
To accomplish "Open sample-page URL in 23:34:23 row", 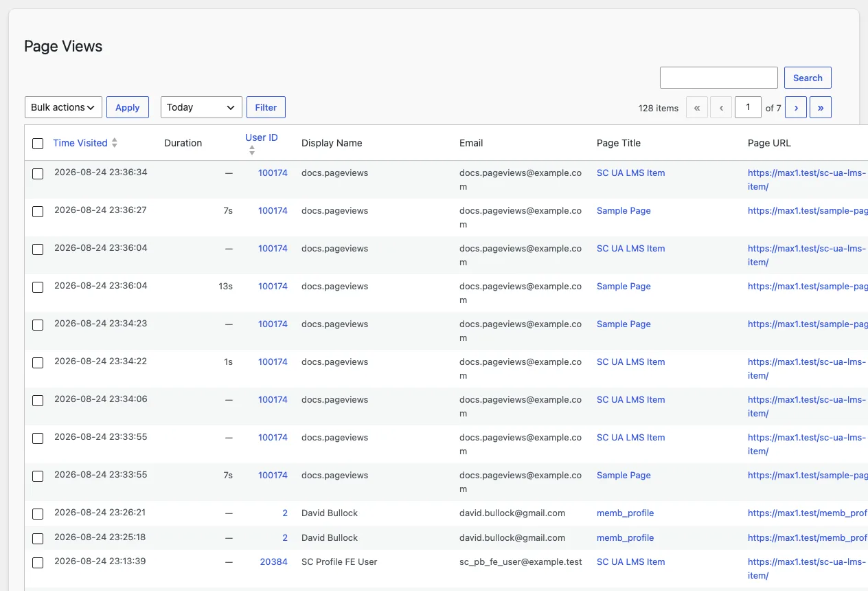I will (x=808, y=324).
